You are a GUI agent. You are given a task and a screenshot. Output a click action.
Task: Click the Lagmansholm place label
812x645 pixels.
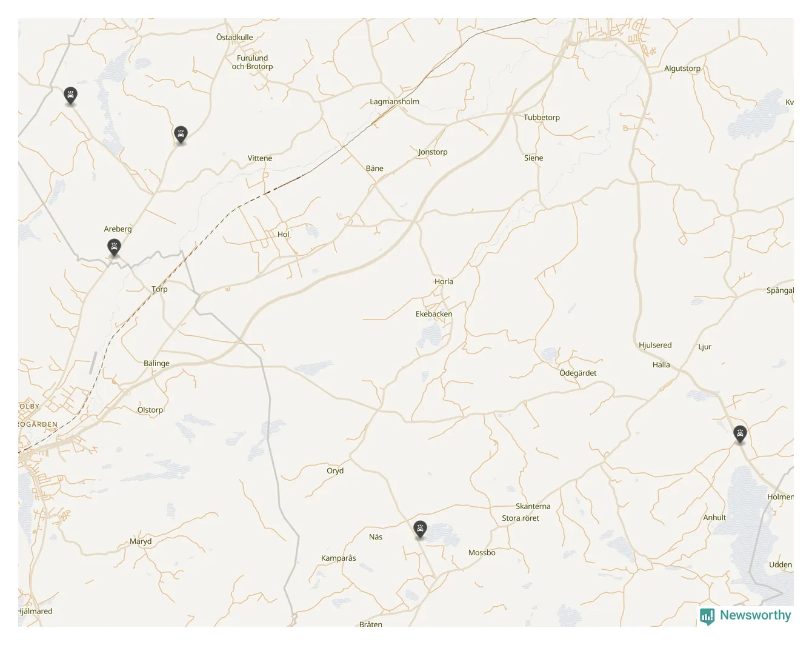[x=394, y=102]
